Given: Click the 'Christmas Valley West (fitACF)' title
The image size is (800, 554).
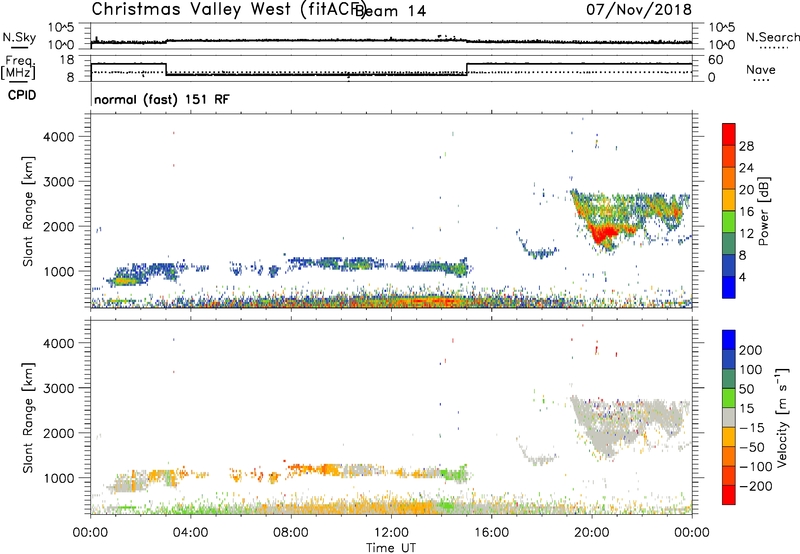Looking at the screenshot, I should pos(228,10).
